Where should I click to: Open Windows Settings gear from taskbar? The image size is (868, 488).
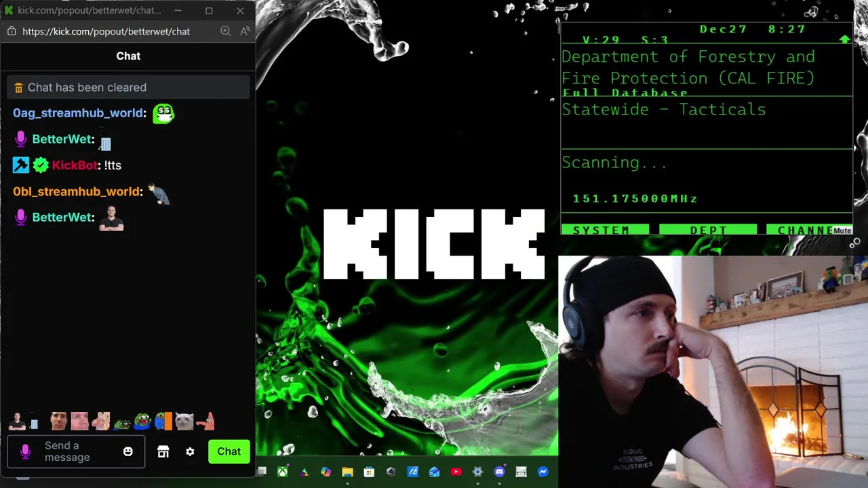pyautogui.click(x=477, y=472)
